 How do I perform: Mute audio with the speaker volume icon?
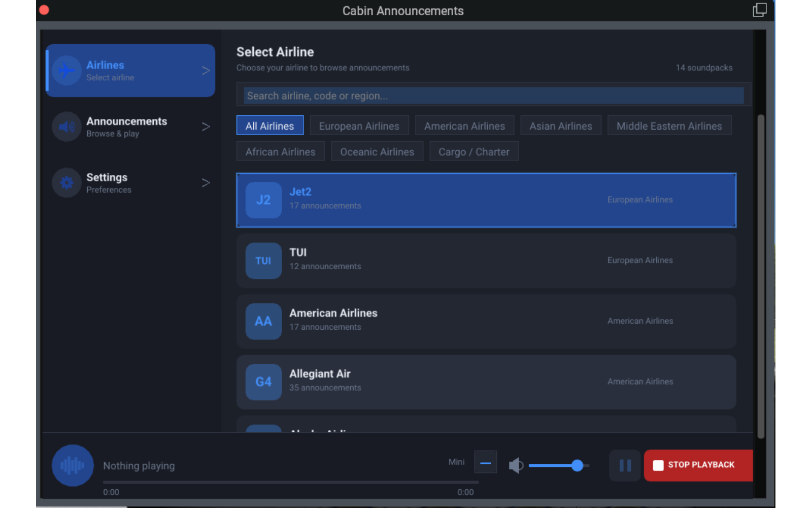516,465
